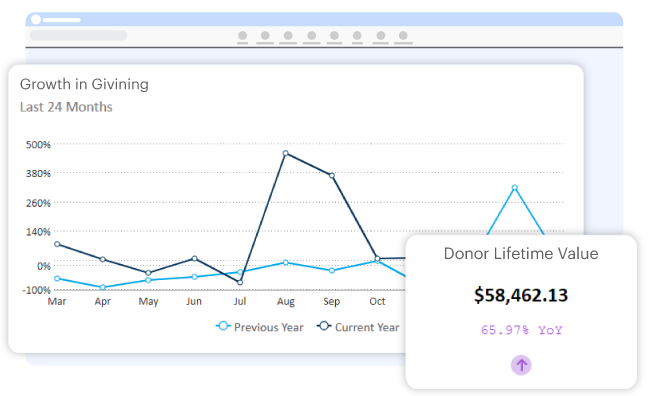
Task: Click the gray placeholder search field
Action: 79,36
